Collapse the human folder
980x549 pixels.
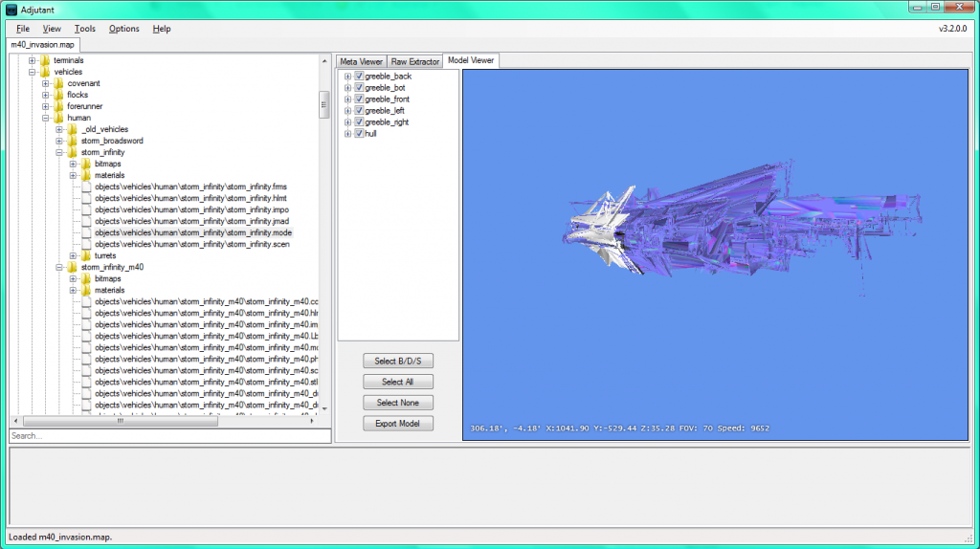click(x=46, y=118)
